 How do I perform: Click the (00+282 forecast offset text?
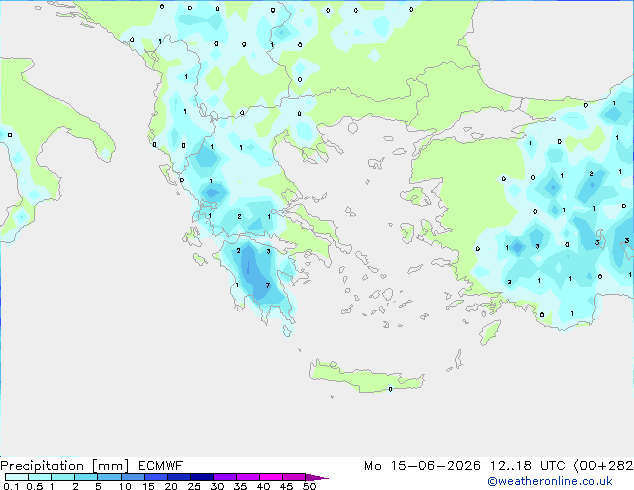click(604, 466)
